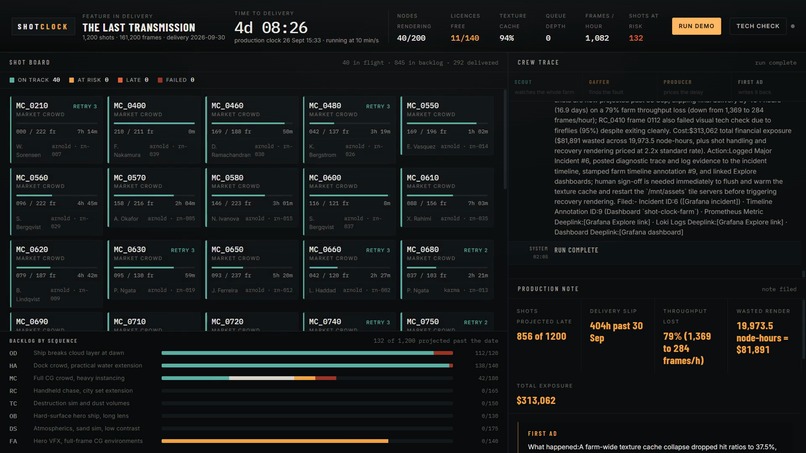This screenshot has height=453, width=806.
Task: Click the MC_0400 frame progress bar
Action: coord(154,123)
